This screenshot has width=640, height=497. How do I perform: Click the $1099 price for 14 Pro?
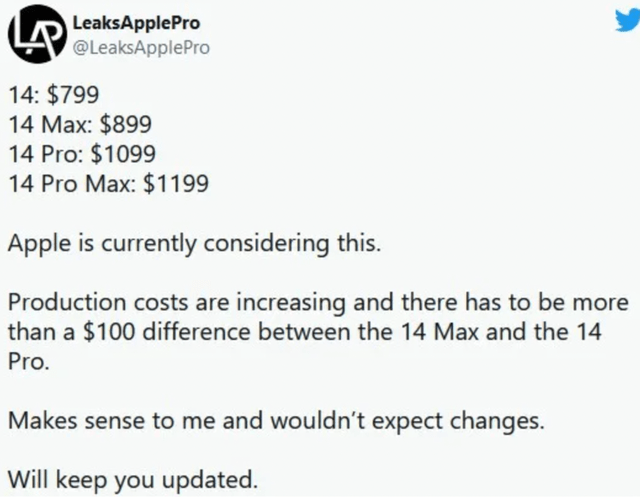point(123,154)
